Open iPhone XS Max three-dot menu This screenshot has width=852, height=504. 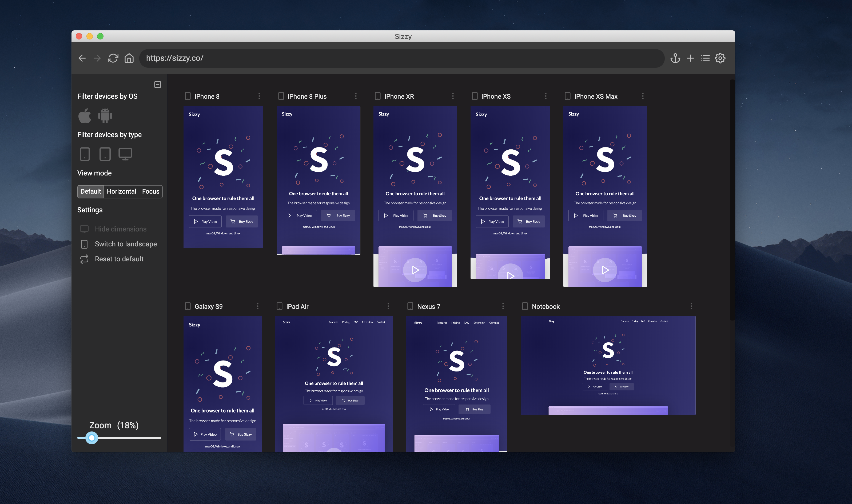[643, 97]
